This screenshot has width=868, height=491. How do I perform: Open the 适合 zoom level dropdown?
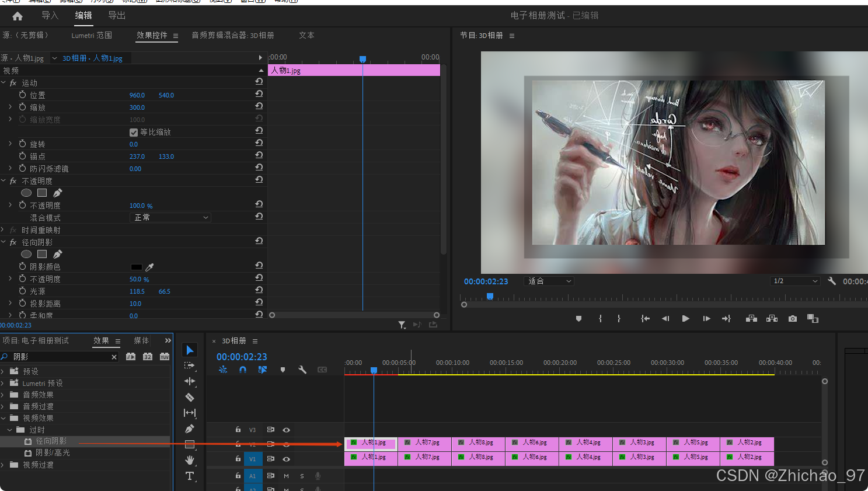[549, 281]
